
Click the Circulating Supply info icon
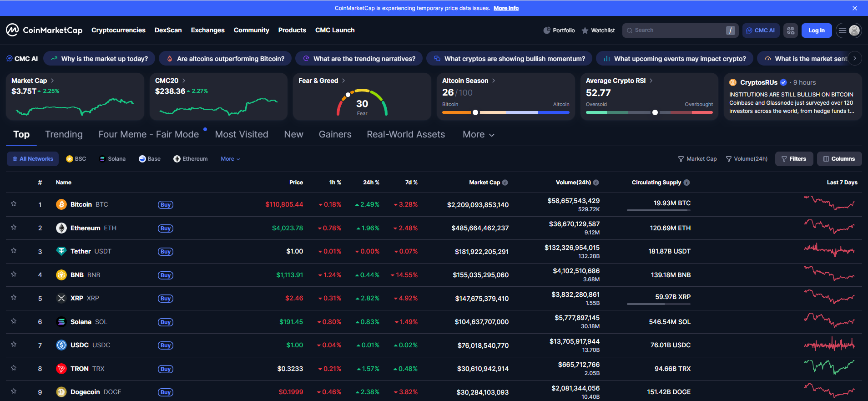[x=687, y=183]
